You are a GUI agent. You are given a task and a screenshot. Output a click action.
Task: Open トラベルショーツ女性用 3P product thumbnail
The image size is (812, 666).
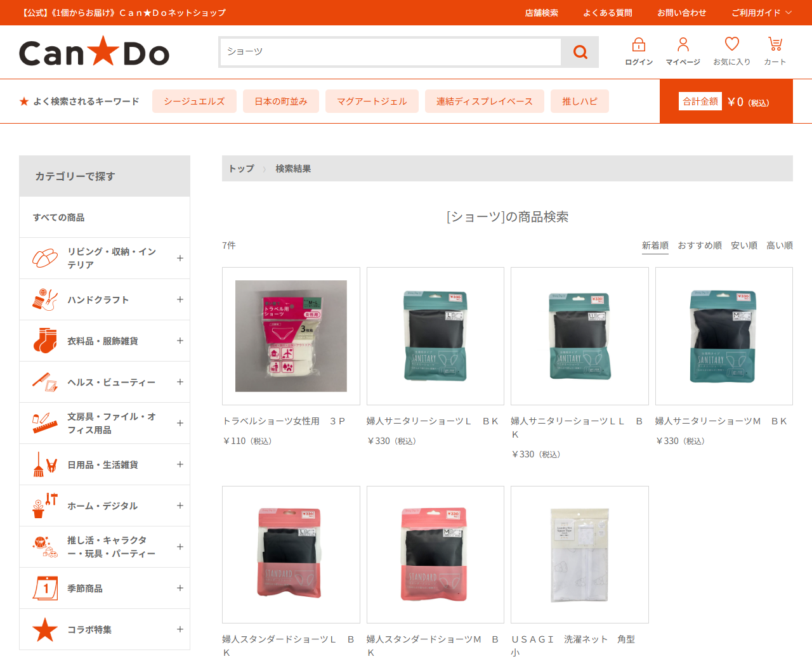click(x=291, y=336)
